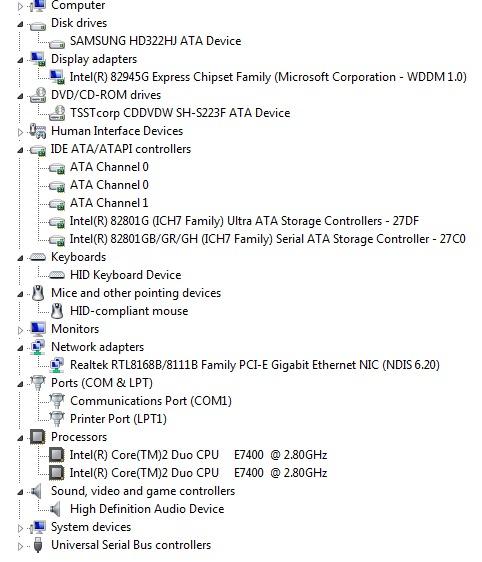
Task: Collapse the IDE ATA/ATAPI controllers node
Action: 20,150
